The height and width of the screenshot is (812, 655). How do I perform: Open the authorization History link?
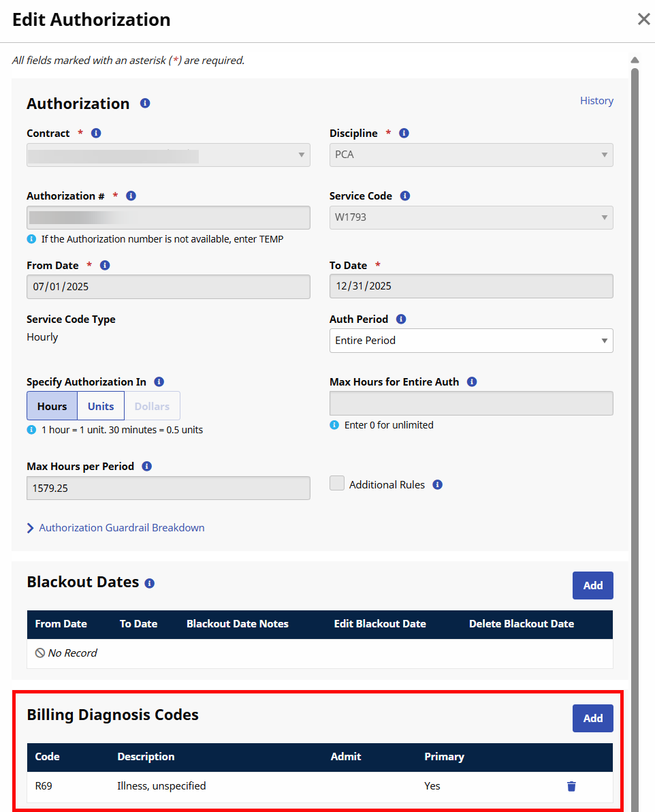coord(596,100)
